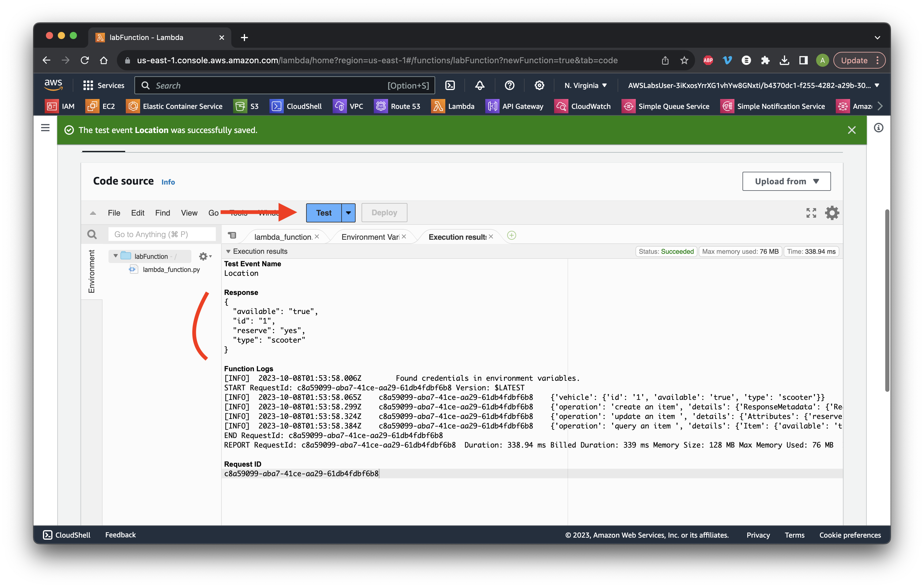The width and height of the screenshot is (924, 588).
Task: Collapse the labFunction folder tree
Action: pyautogui.click(x=116, y=256)
